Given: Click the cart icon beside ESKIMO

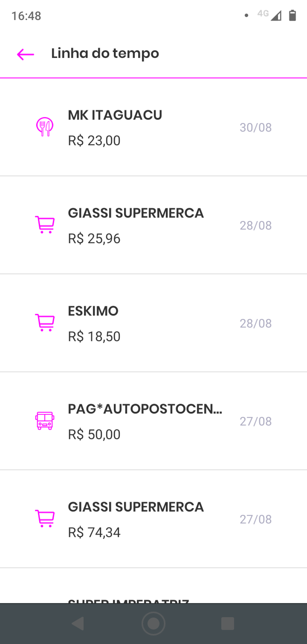Looking at the screenshot, I should pos(45,323).
